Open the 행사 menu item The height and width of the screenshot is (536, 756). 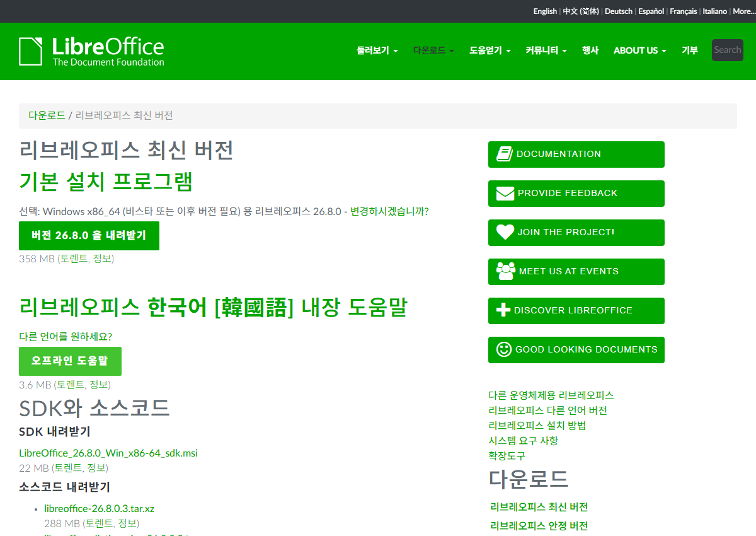(590, 50)
